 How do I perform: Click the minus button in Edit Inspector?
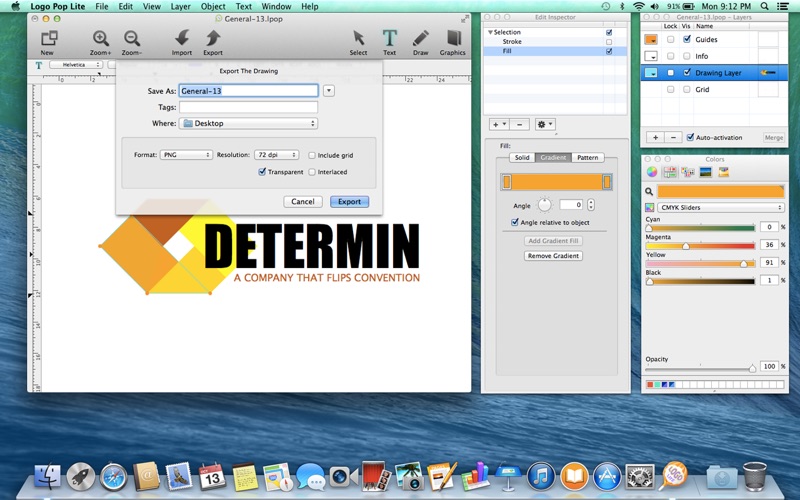pos(519,124)
